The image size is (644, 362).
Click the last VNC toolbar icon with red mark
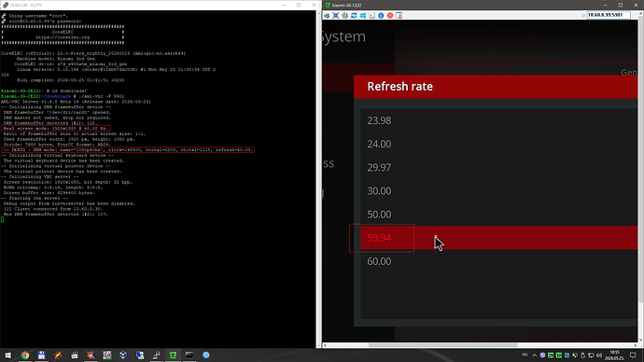point(399,15)
